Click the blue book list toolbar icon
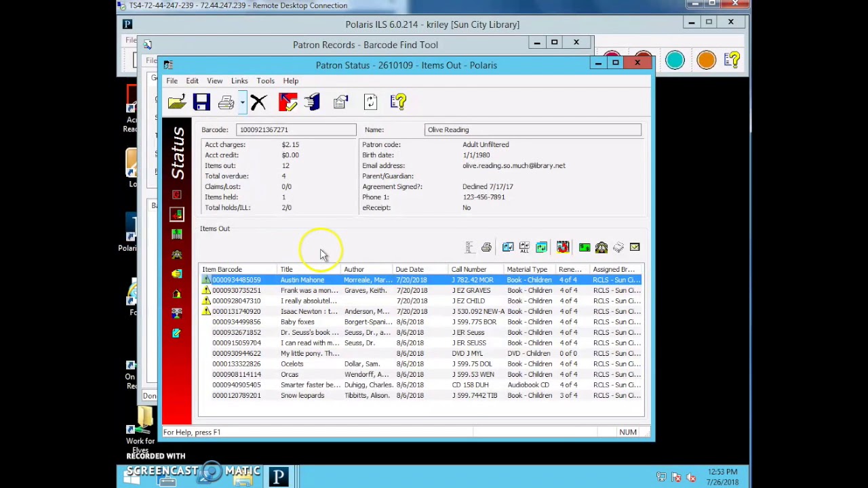The image size is (868, 488). pos(313,102)
